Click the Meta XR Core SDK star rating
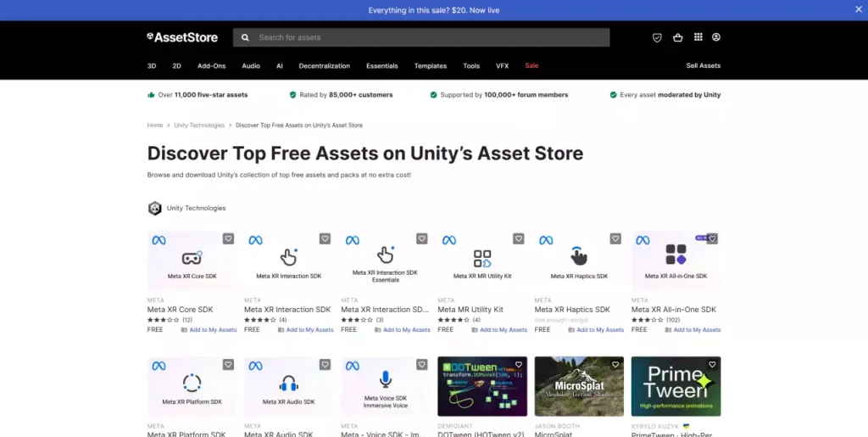Viewport: 868px width, 437px height. [x=164, y=320]
